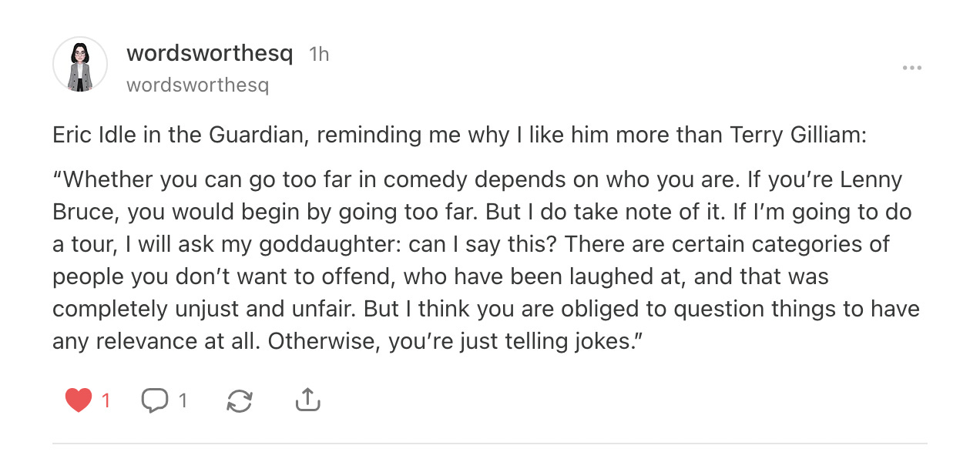Click the red like count number
The width and height of the screenshot is (980, 462).
[x=106, y=400]
